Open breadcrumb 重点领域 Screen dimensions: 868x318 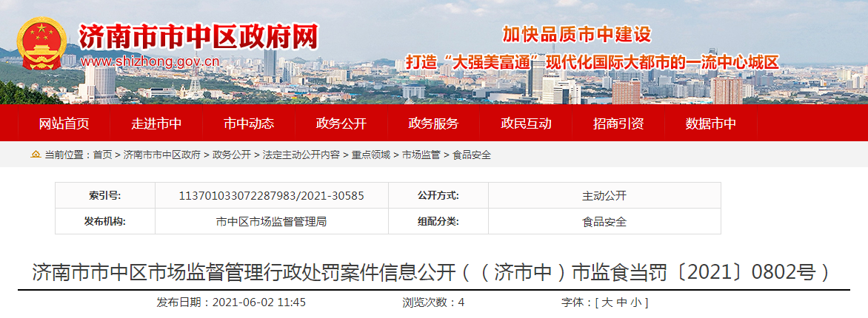coord(371,155)
